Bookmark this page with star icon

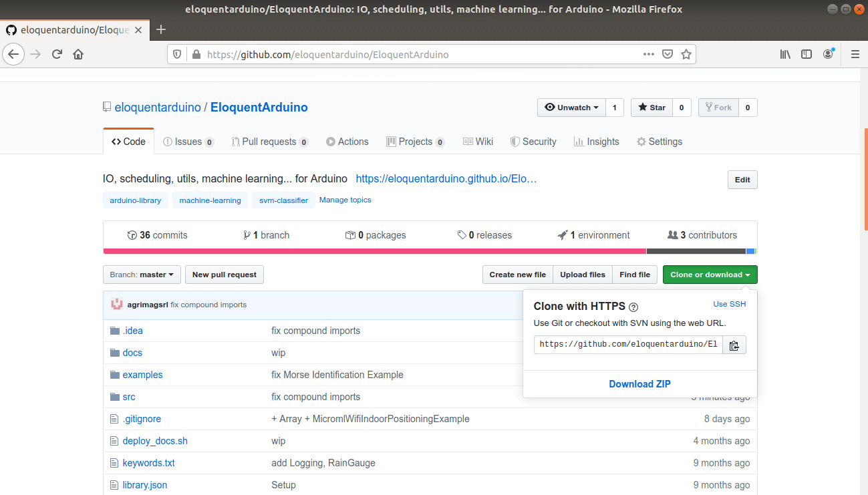coord(686,55)
